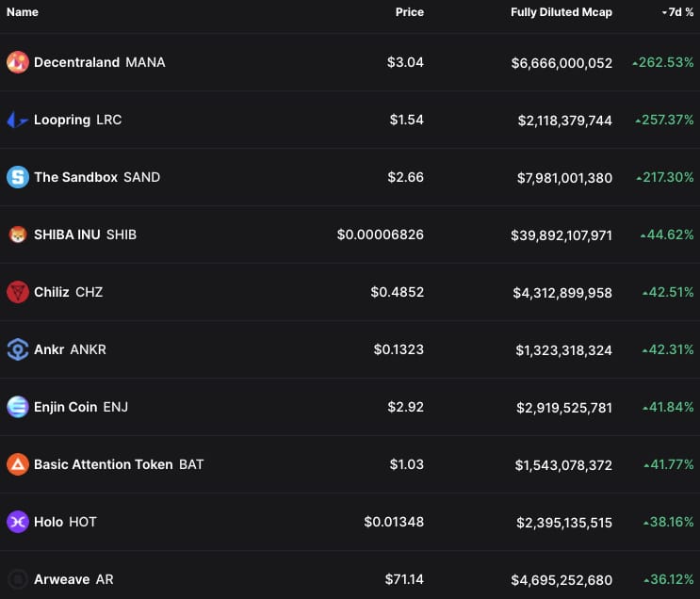The width and height of the screenshot is (700, 599).
Task: Click Loopring's 257.37% weekly change
Action: point(664,120)
